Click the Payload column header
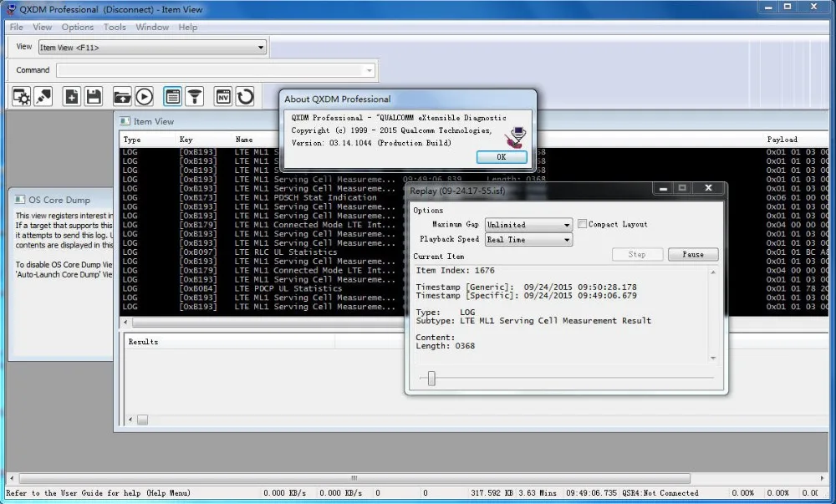The image size is (836, 504). coord(782,140)
